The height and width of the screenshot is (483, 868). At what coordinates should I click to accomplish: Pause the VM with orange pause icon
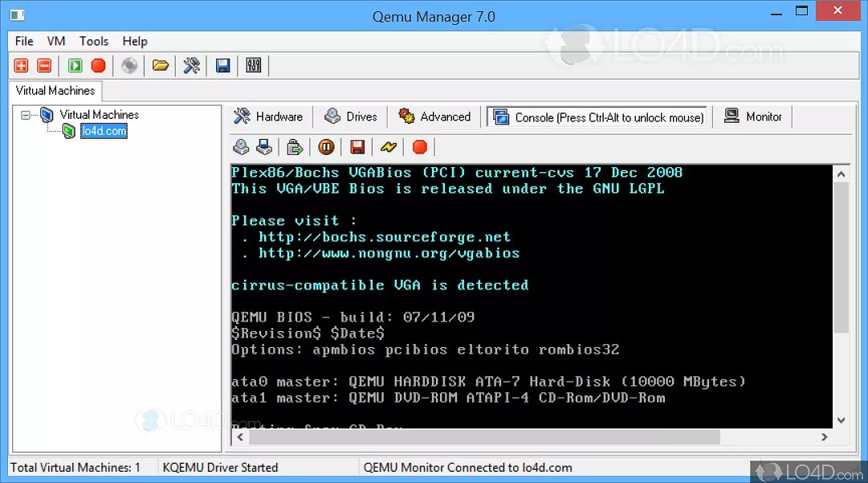coord(326,147)
